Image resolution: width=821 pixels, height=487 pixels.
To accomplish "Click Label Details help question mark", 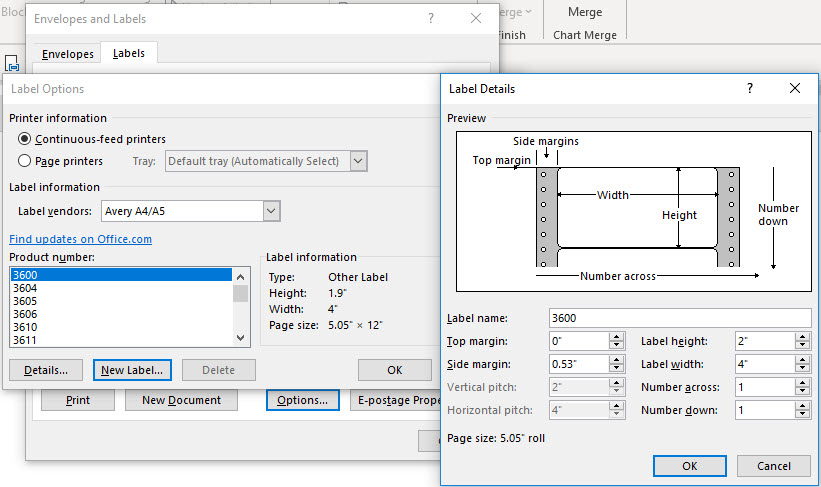I will tap(750, 88).
